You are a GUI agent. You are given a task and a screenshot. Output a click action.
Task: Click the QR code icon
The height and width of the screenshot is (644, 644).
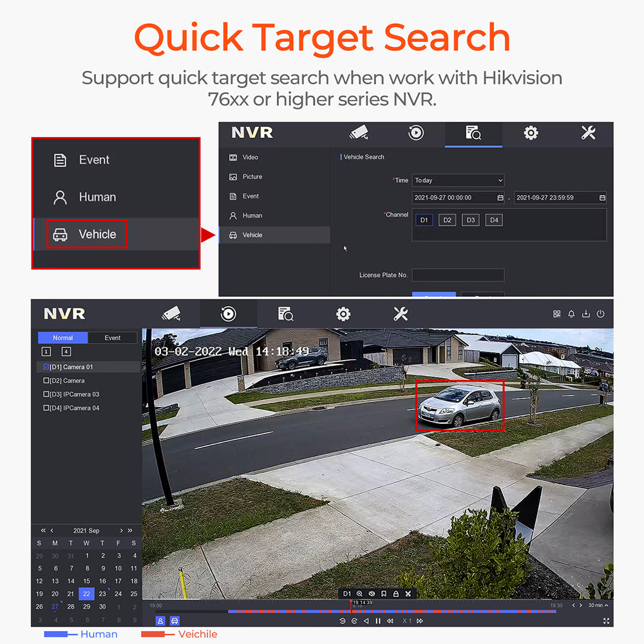[557, 314]
